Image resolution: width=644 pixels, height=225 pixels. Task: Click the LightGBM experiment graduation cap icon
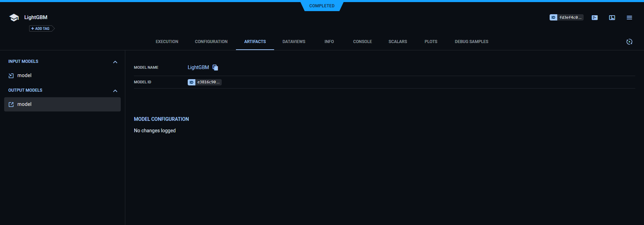[14, 18]
